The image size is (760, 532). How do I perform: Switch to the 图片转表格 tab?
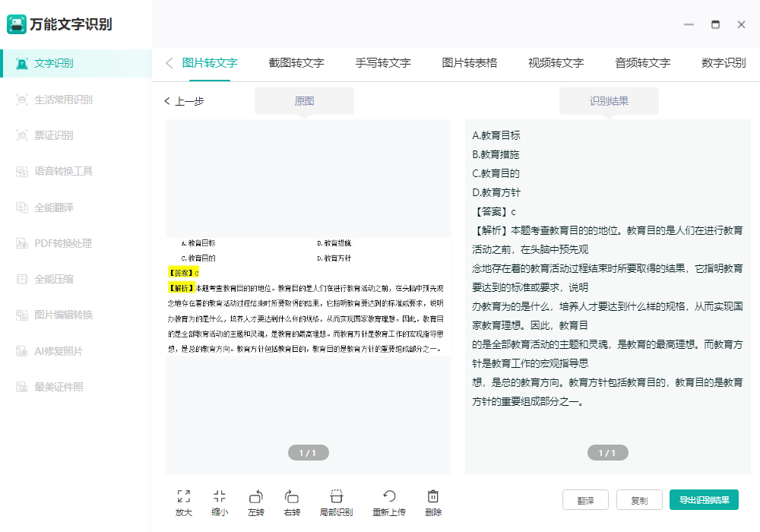470,63
